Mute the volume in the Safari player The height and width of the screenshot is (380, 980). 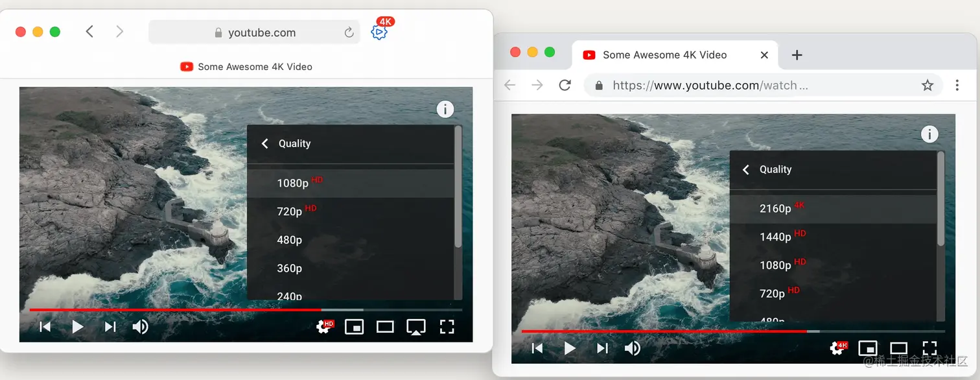(x=141, y=327)
